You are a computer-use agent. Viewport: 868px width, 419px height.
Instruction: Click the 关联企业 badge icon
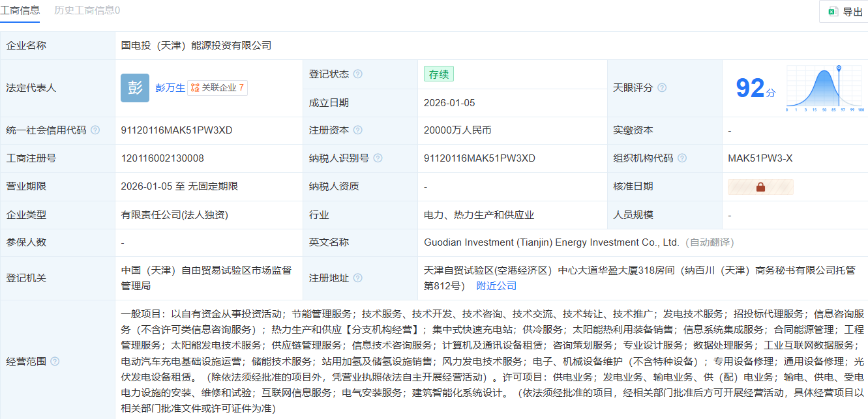tap(194, 87)
